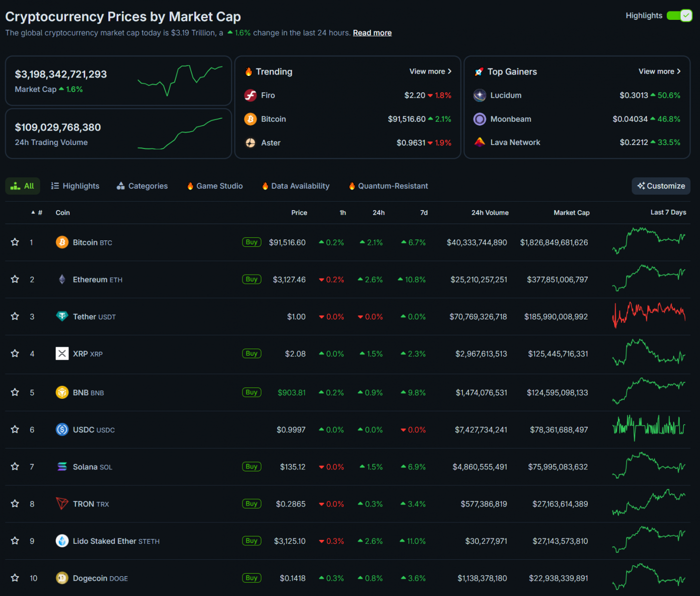Click the Solana logo icon
Image resolution: width=700 pixels, height=596 pixels.
click(x=62, y=467)
